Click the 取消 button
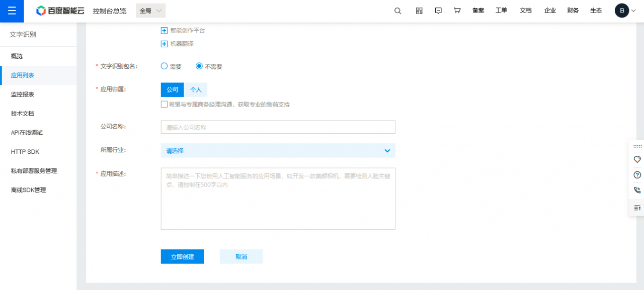644x290 pixels. click(241, 256)
